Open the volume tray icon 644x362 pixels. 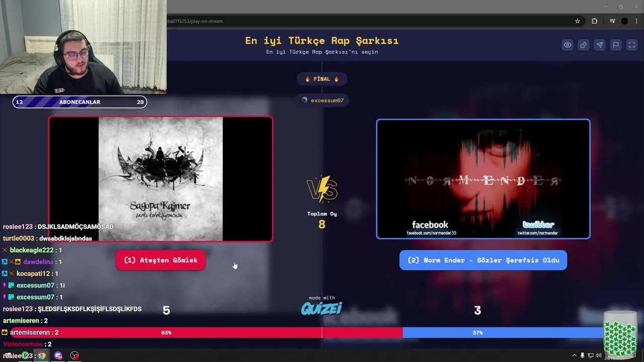coord(599,355)
